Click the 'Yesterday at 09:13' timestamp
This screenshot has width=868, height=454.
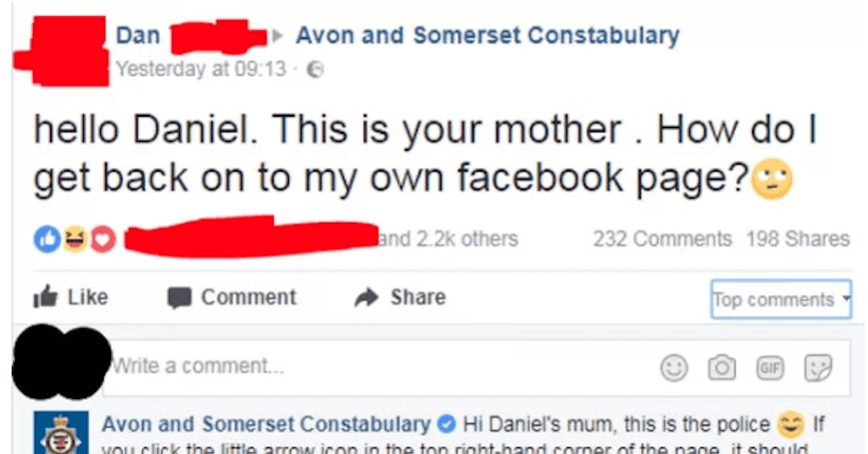[200, 70]
